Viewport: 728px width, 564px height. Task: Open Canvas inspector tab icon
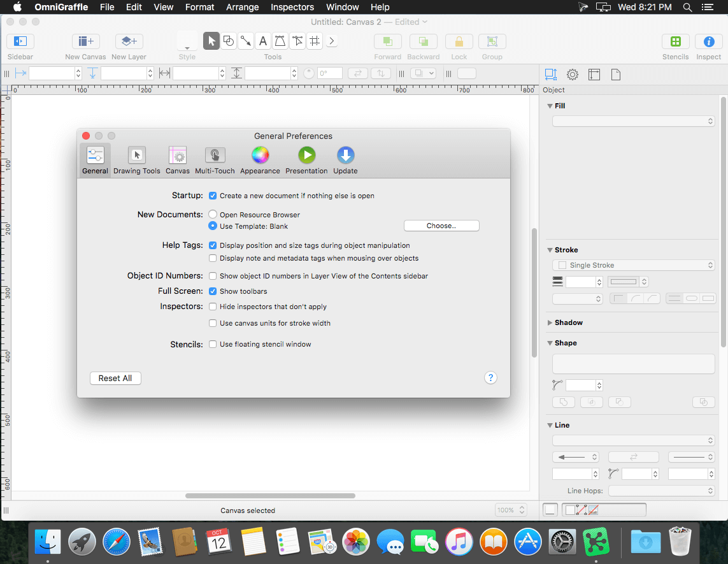tap(594, 75)
